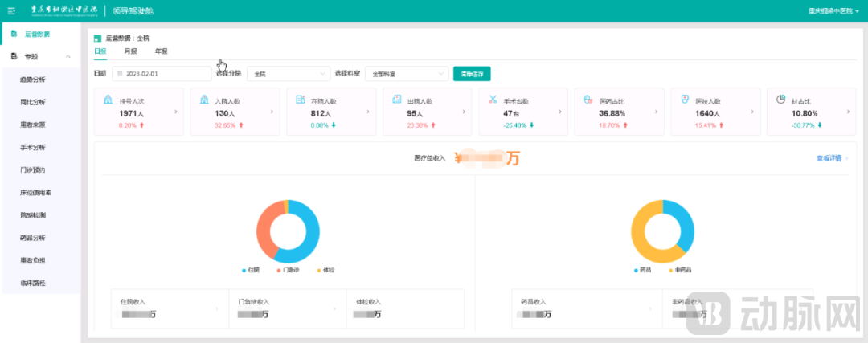
Task: Click the 运营数据 sidebar document icon
Action: click(14, 34)
